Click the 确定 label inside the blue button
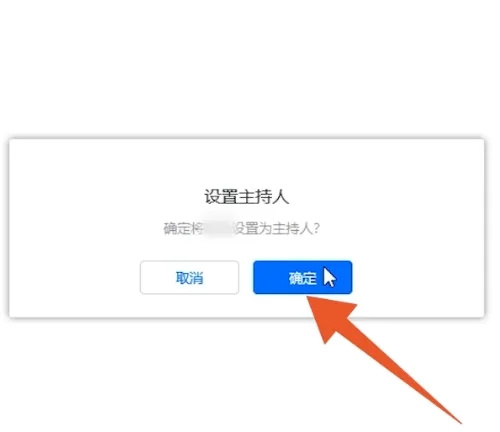This screenshot has width=500, height=432. pyautogui.click(x=302, y=278)
